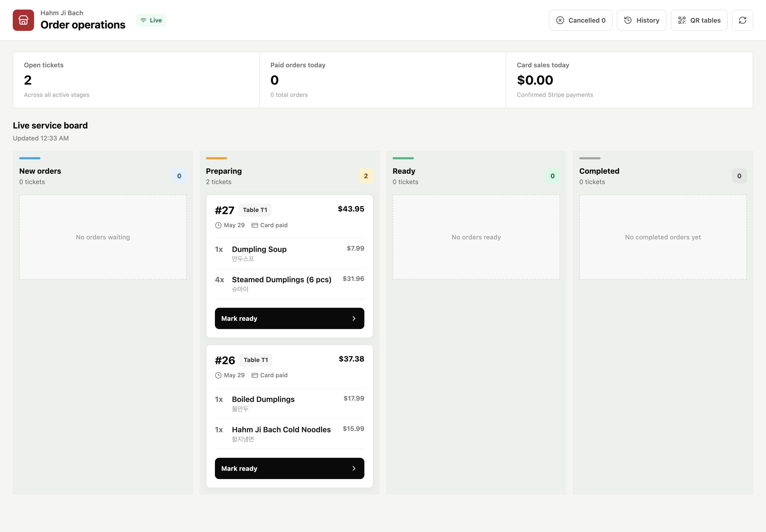Click the New orders column heading
This screenshot has height=532, width=766.
pos(40,171)
